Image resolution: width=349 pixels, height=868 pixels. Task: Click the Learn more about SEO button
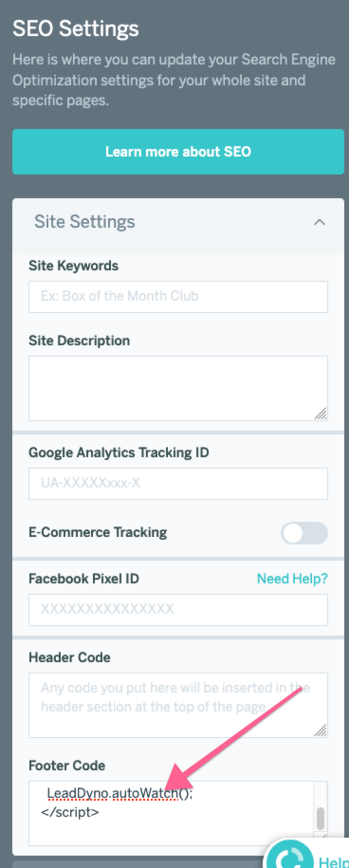(178, 152)
